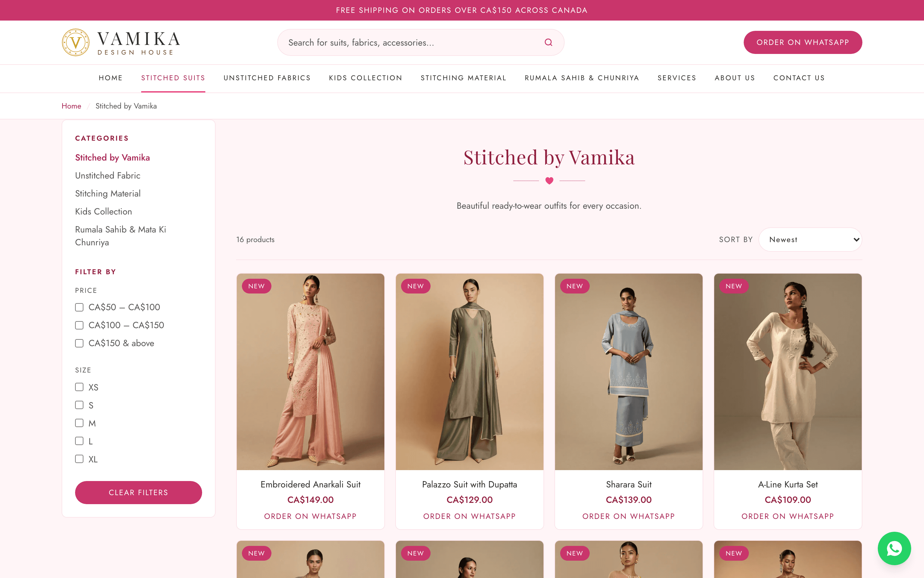The width and height of the screenshot is (924, 578).
Task: Open the Contact Us nav item
Action: [799, 78]
